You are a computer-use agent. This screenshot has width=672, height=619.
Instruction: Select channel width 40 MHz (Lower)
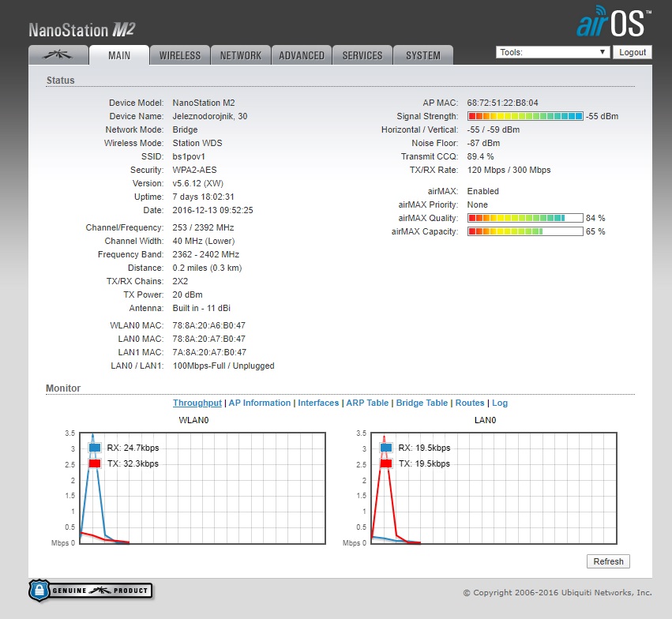pyautogui.click(x=204, y=241)
